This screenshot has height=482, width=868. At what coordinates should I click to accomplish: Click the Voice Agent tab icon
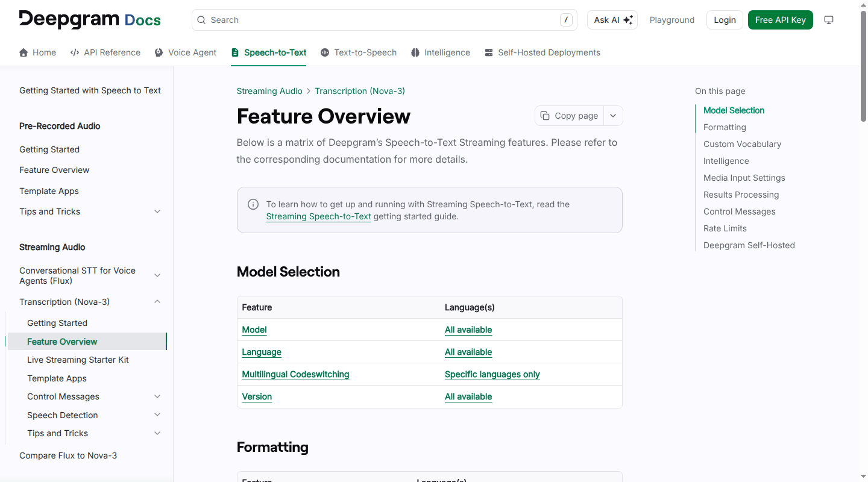(x=159, y=52)
